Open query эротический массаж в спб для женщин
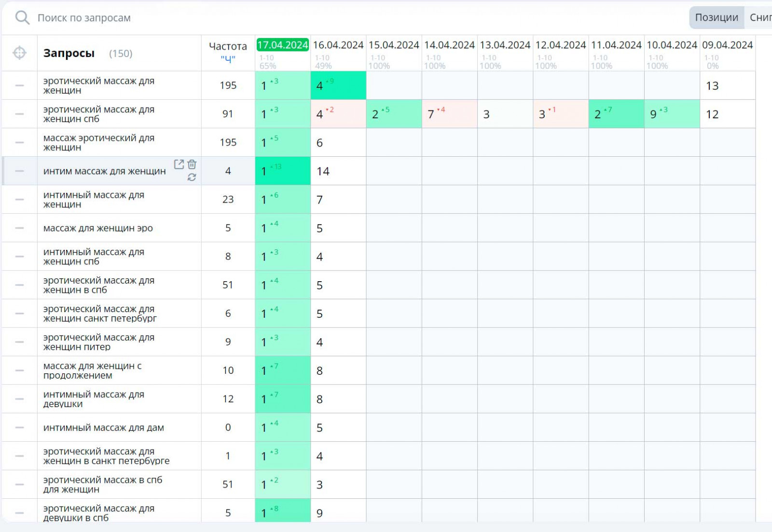This screenshot has height=532, width=772. point(103,484)
